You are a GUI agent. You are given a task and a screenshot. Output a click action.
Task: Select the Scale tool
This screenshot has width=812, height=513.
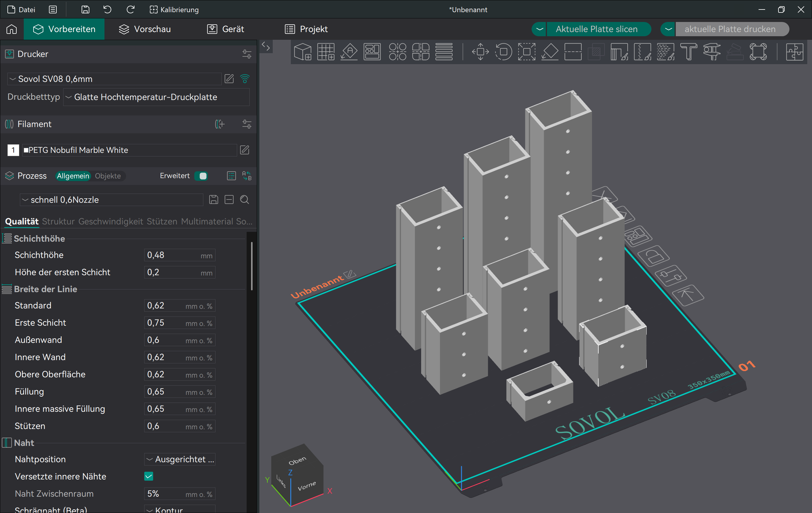click(527, 52)
